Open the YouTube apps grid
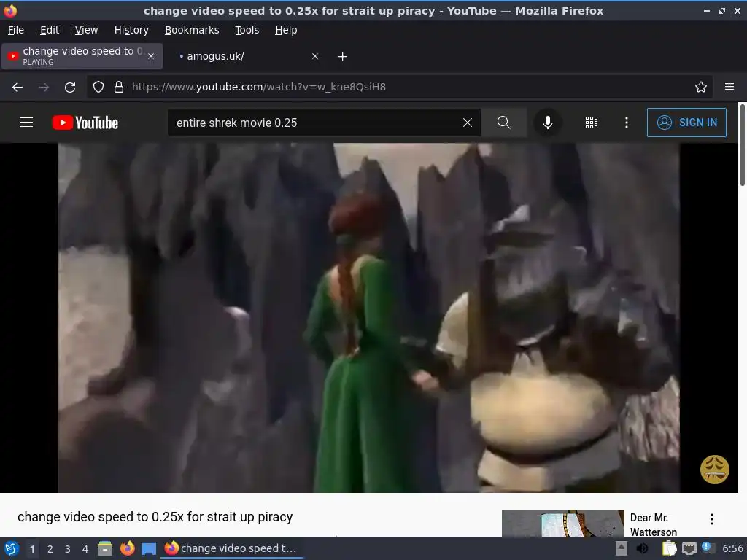The width and height of the screenshot is (747, 560). pyautogui.click(x=591, y=122)
